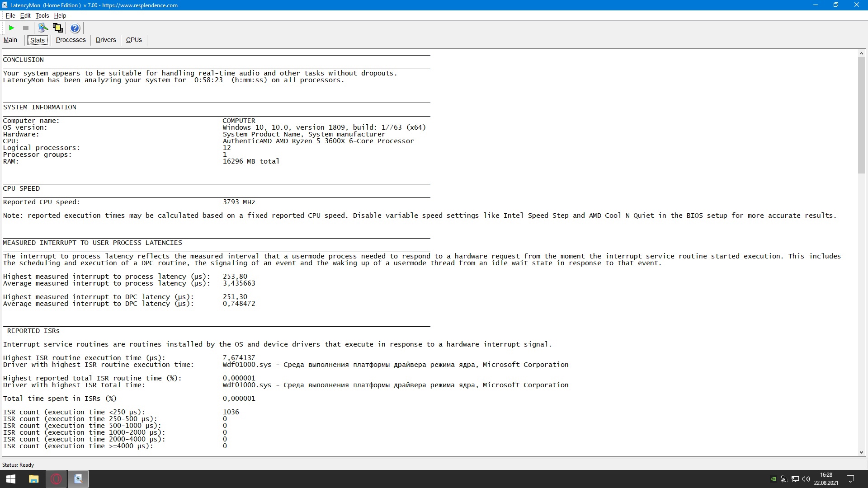Image resolution: width=868 pixels, height=488 pixels.
Task: Click the vertical scrollbar thumb of the report
Action: tap(861, 115)
